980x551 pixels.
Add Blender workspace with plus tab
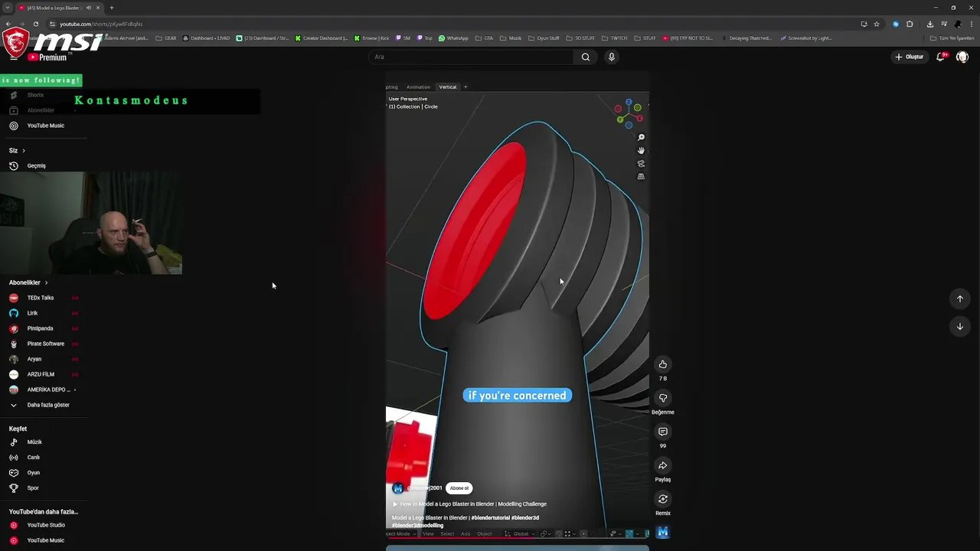point(465,86)
